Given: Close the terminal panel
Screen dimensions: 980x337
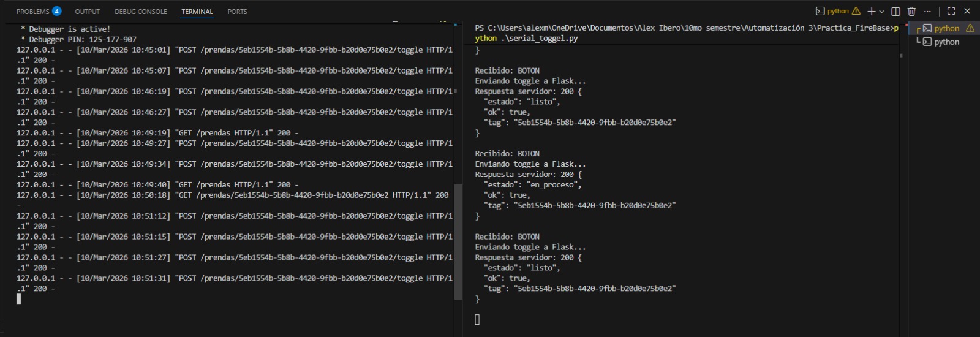Looking at the screenshot, I should tap(967, 11).
